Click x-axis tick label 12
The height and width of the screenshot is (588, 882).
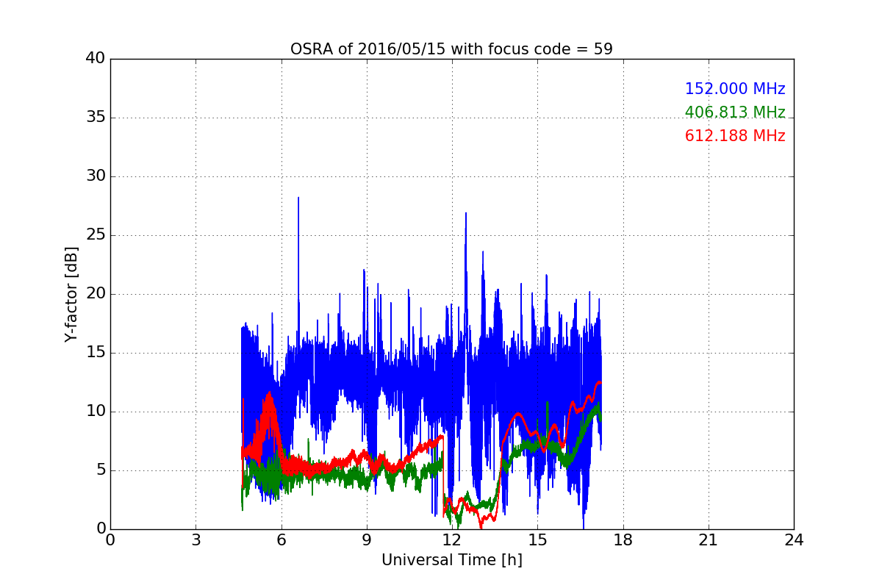(x=451, y=539)
